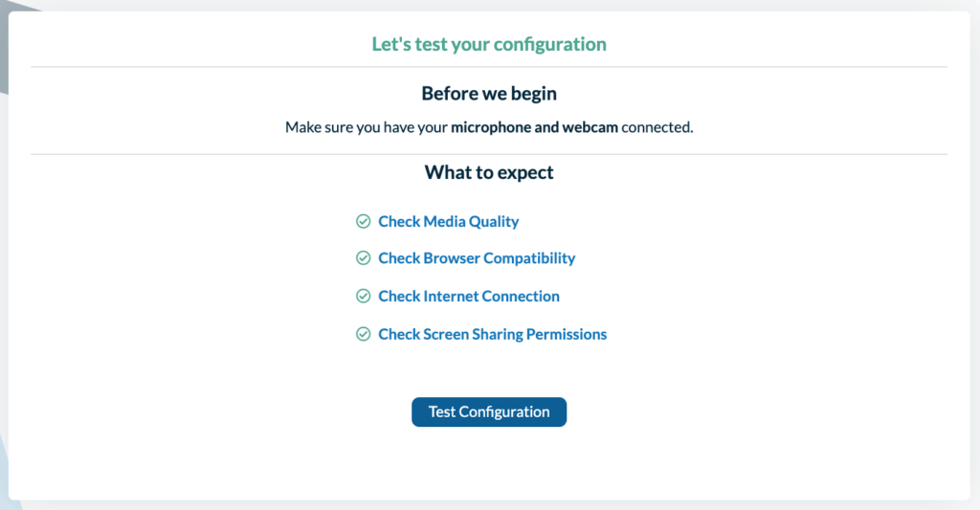Click the light blue shape in bottom-left corner
The image size is (980, 510).
(4, 478)
